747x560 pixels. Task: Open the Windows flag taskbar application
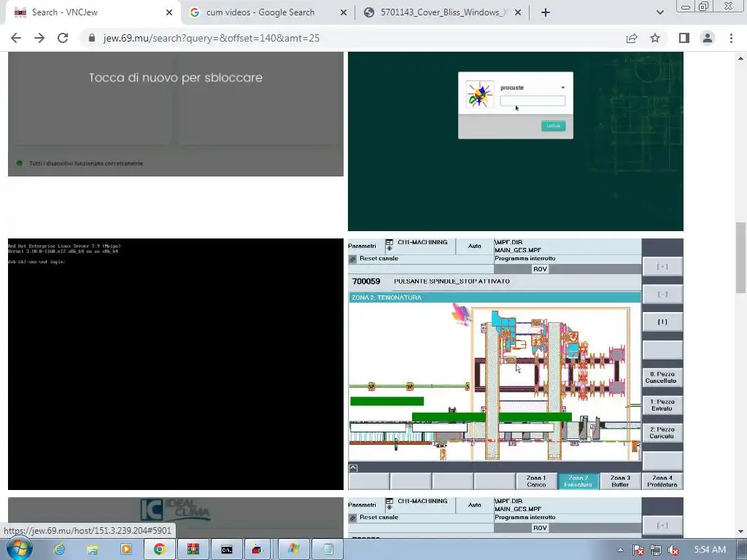(x=294, y=550)
